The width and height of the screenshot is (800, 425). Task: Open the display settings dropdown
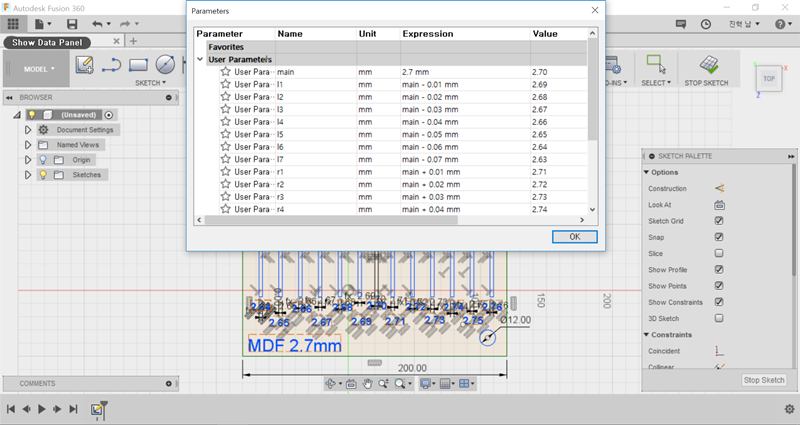[426, 384]
